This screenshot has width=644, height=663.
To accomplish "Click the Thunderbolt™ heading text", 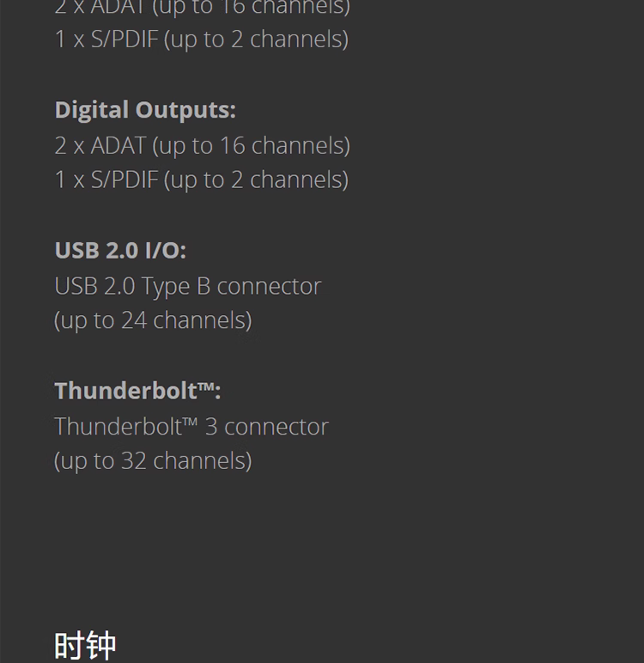I will [137, 390].
